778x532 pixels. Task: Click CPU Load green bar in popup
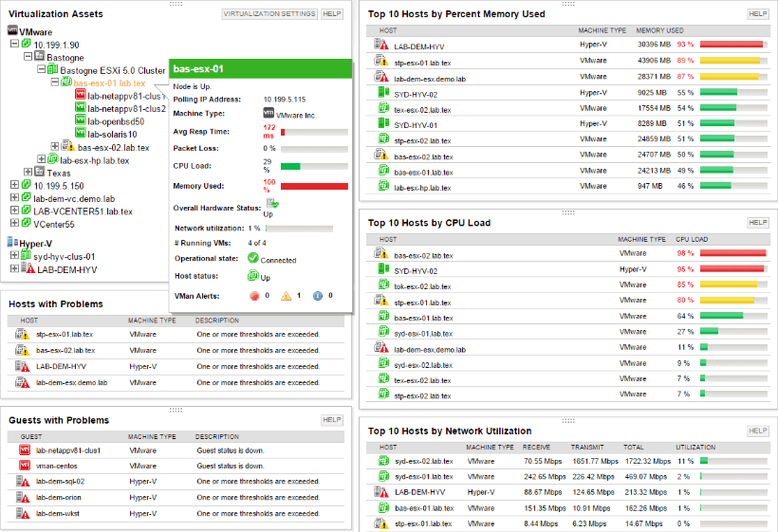pos(290,167)
